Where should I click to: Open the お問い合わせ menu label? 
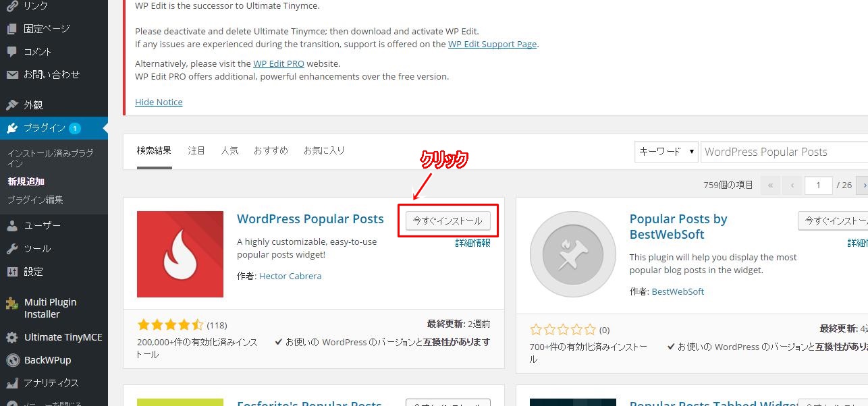pyautogui.click(x=51, y=75)
